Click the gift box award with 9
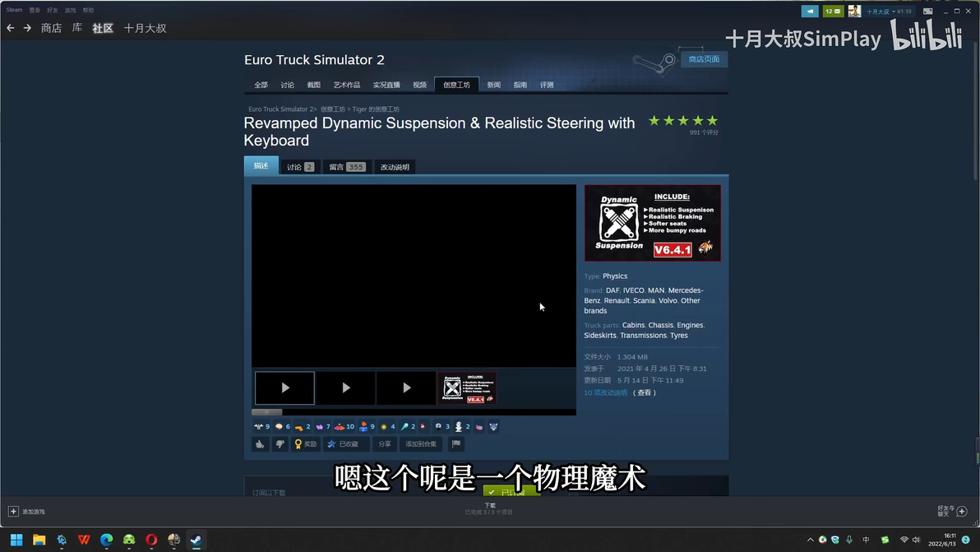 [x=367, y=427]
